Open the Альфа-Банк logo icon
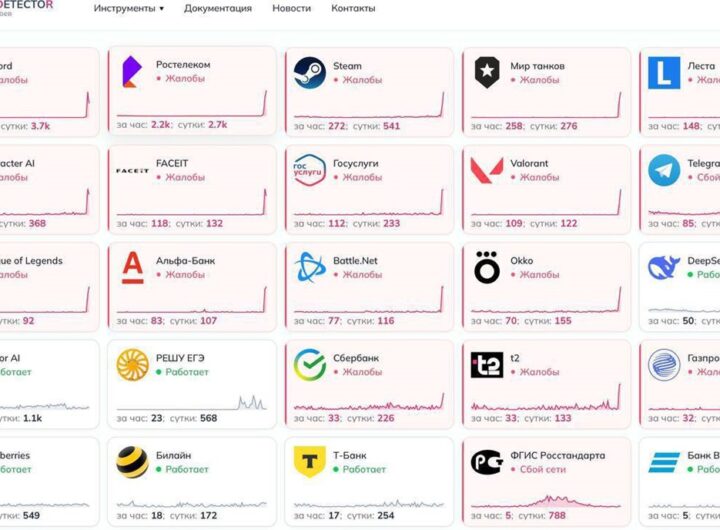Viewport: 720px width, 530px height. coord(132,267)
